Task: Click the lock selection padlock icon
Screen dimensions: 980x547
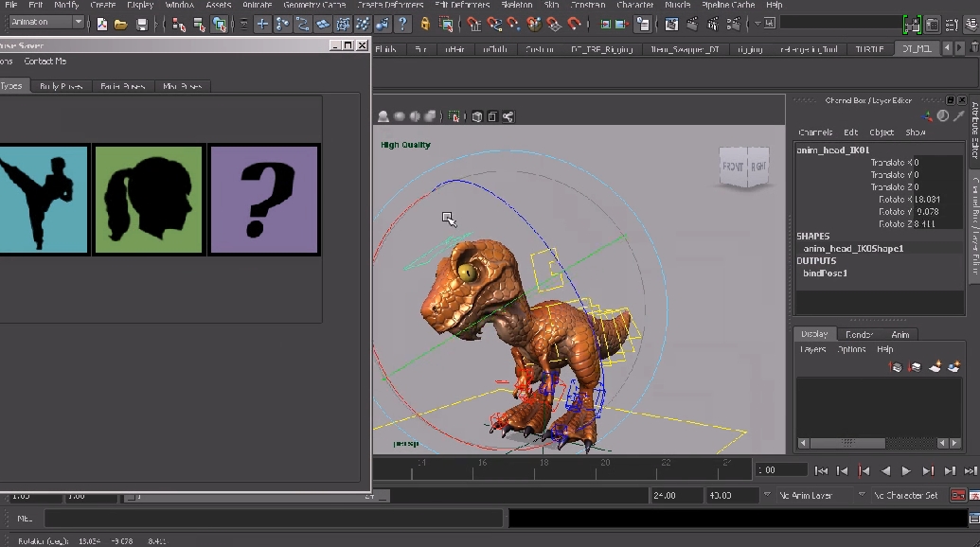Action: [425, 25]
